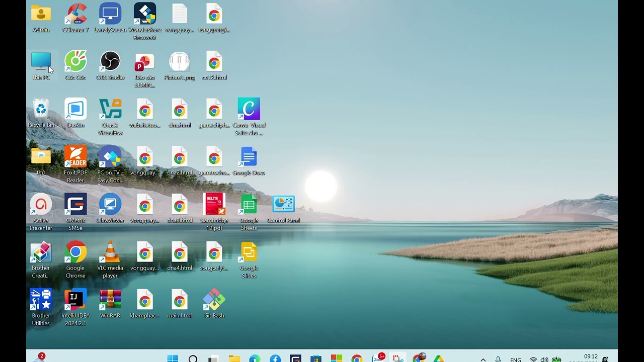The height and width of the screenshot is (362, 644).
Task: Select the CCleaner 7 shortcut
Action: [x=75, y=18]
